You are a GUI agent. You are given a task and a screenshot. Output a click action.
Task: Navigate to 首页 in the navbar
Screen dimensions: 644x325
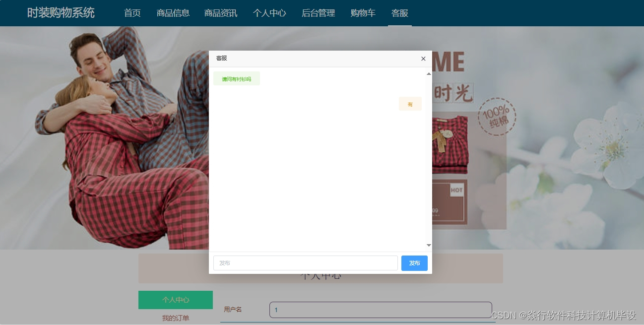pos(131,13)
